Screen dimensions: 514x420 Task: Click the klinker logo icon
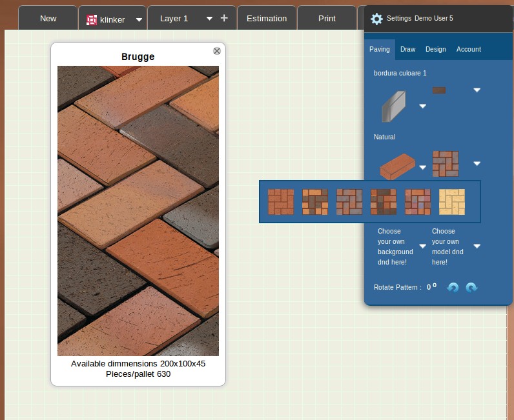(x=92, y=19)
